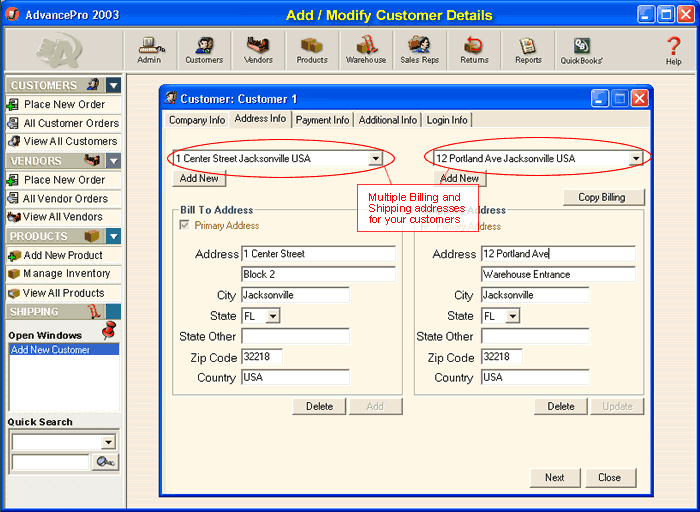Open the Returns toolbar section
Image resolution: width=700 pixels, height=512 pixels.
pos(474,50)
